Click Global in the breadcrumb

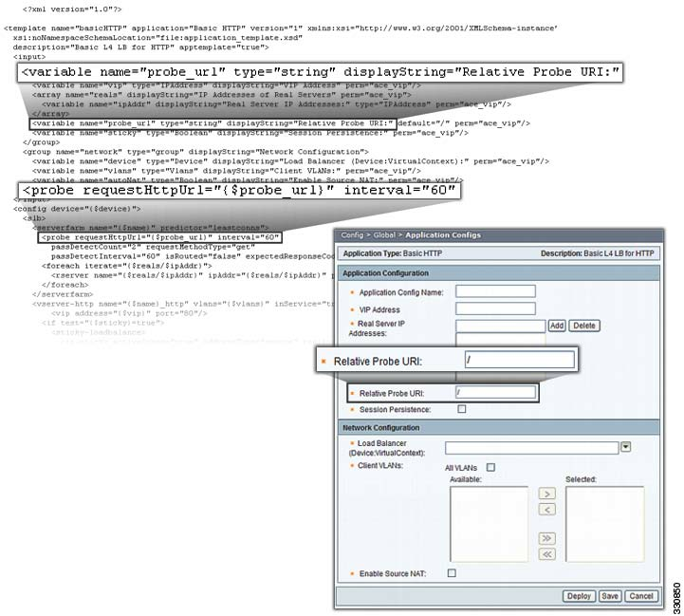pos(385,234)
